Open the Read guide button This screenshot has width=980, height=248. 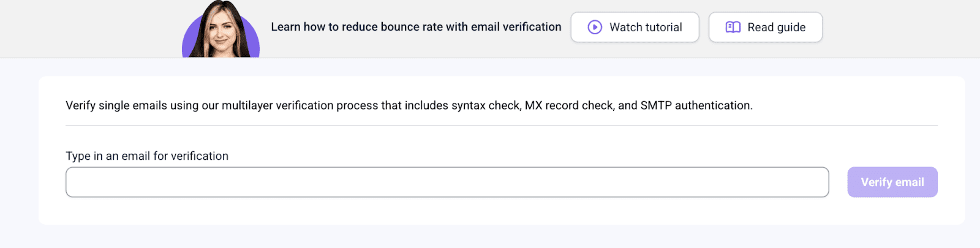765,27
